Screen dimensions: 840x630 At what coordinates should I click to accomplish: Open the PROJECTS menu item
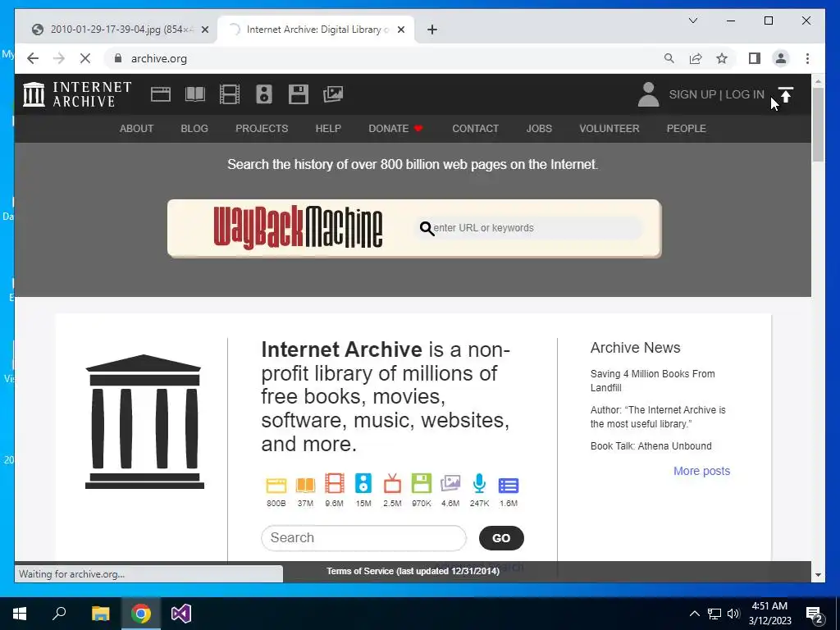262,129
